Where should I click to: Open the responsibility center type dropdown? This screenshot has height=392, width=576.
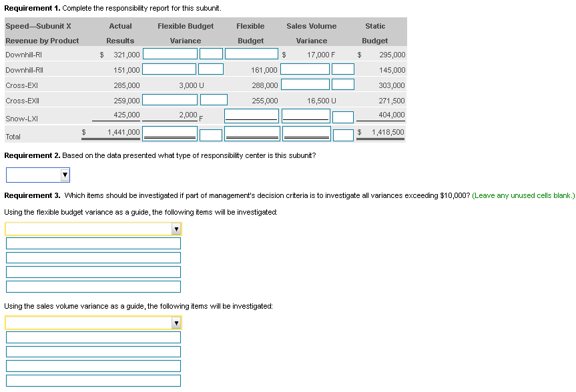37,175
